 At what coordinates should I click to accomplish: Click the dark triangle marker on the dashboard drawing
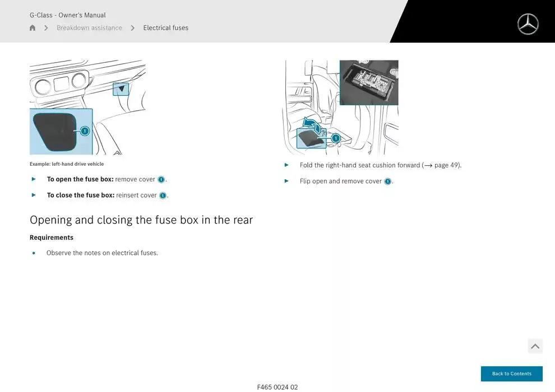[x=121, y=88]
